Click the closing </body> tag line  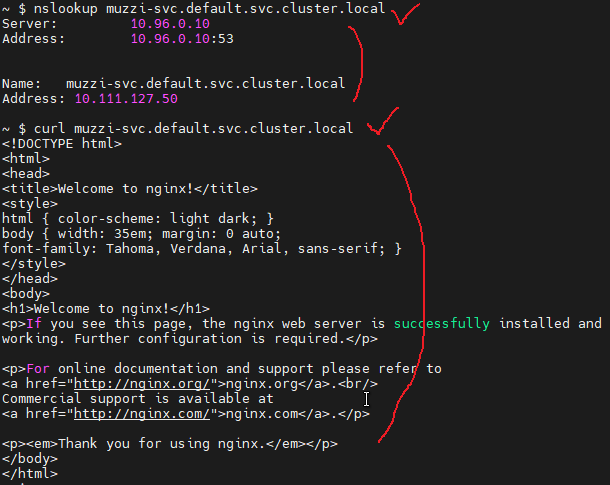(x=30, y=459)
